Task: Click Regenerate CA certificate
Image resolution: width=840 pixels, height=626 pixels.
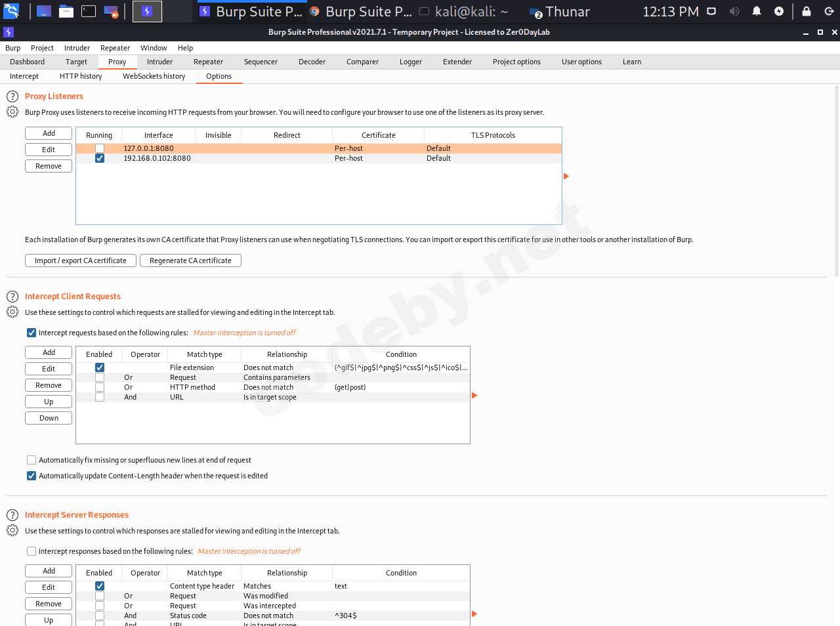Action: point(190,261)
